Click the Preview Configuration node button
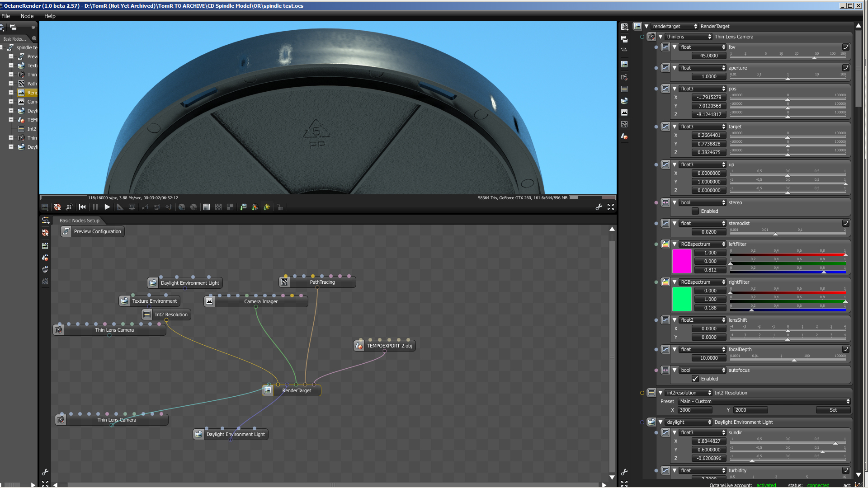The width and height of the screenshot is (868, 488). (x=92, y=232)
